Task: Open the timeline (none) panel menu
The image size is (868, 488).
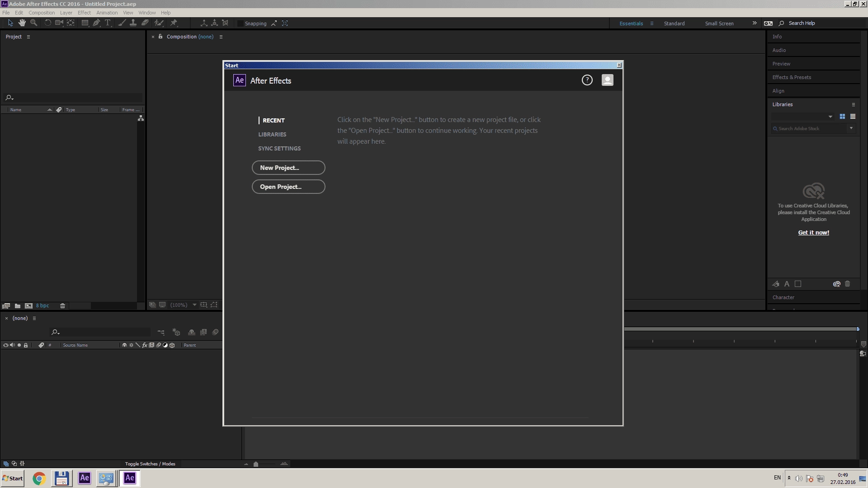Action: click(34, 318)
